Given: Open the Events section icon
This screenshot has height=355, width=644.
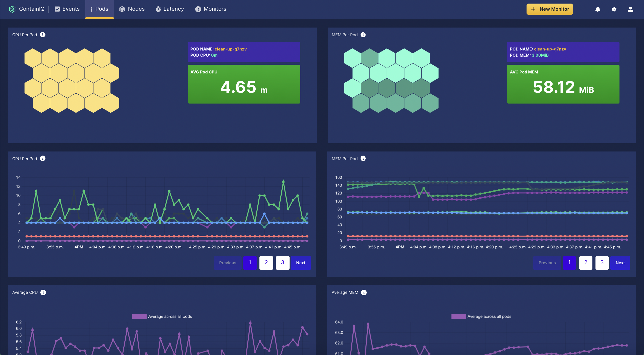Looking at the screenshot, I should 57,9.
